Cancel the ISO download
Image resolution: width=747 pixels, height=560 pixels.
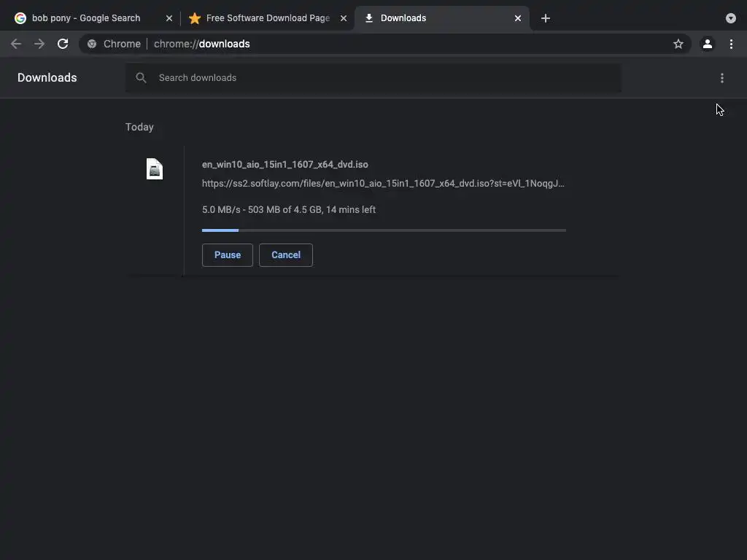pyautogui.click(x=286, y=254)
